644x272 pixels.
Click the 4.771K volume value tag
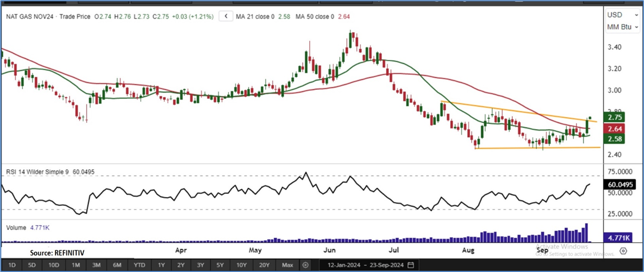(x=619, y=238)
